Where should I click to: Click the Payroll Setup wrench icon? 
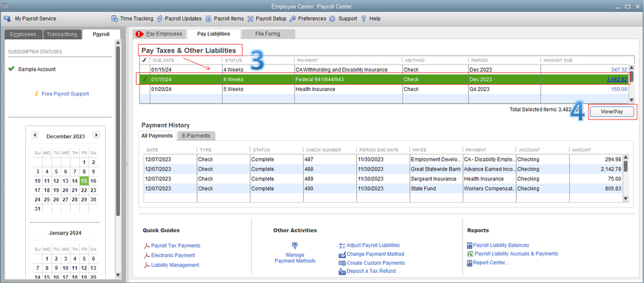pos(250,19)
